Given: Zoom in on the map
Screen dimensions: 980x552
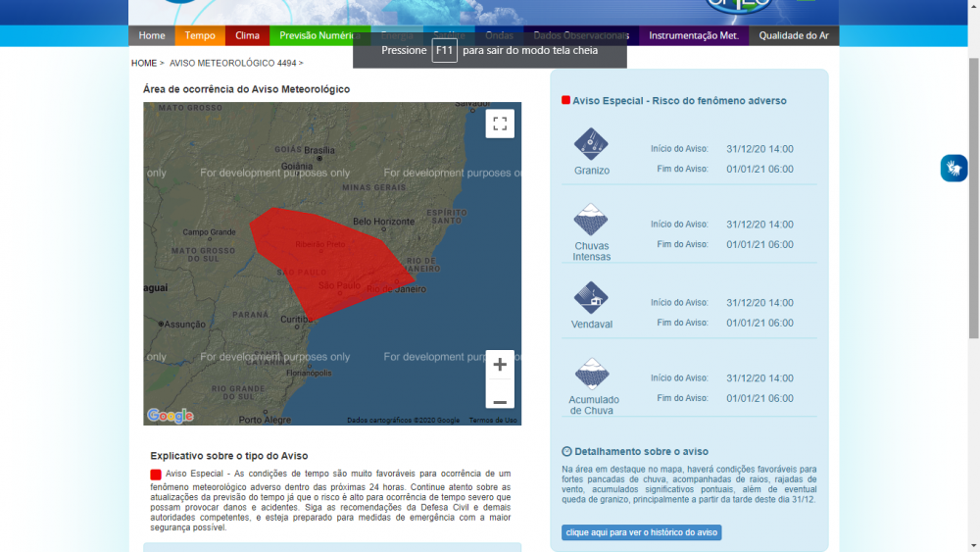Looking at the screenshot, I should (x=500, y=365).
